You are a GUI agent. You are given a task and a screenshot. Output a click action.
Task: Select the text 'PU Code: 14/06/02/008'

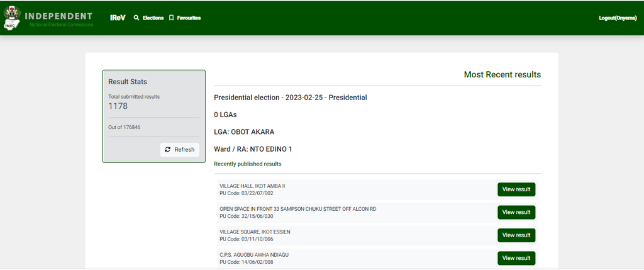click(x=247, y=262)
